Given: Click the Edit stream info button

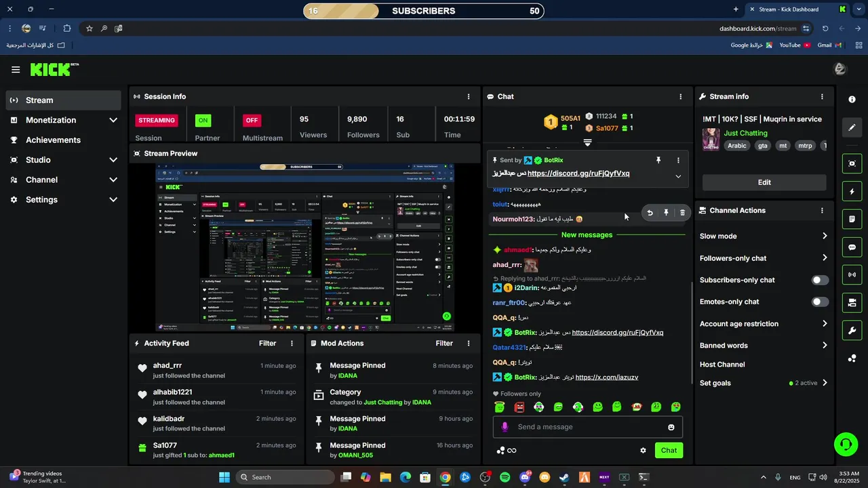Looking at the screenshot, I should click(x=764, y=182).
